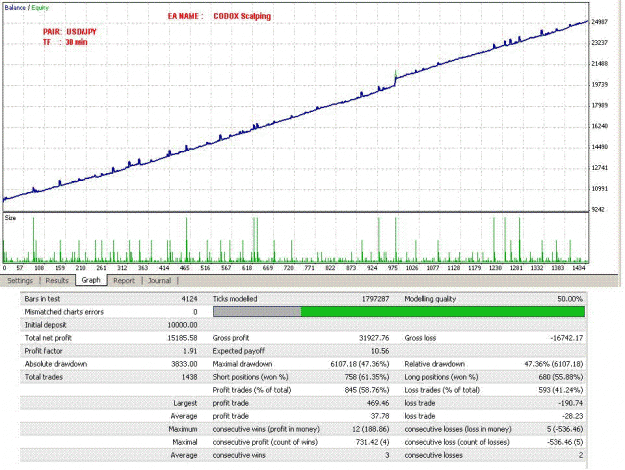
Task: Switch to the Journal tab
Action: point(159,281)
